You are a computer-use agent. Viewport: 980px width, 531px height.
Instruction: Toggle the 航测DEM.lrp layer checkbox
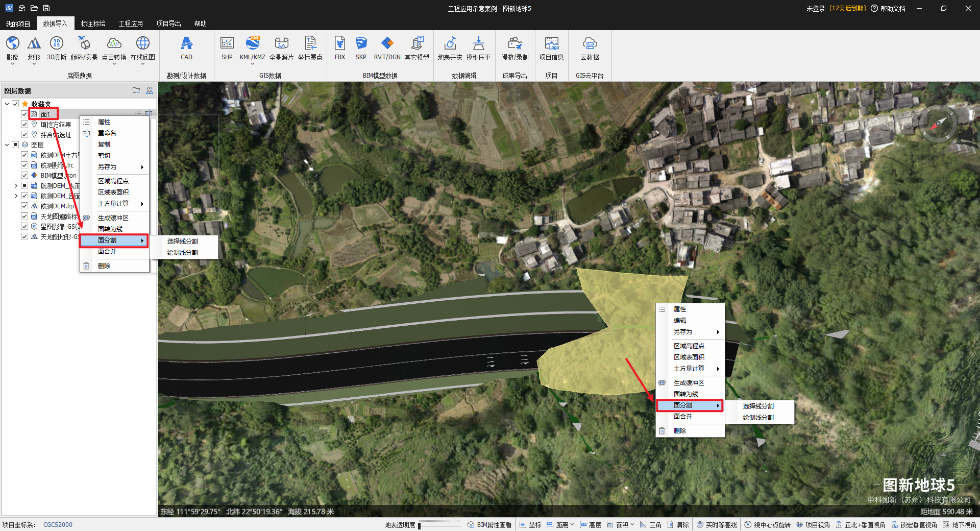(24, 206)
